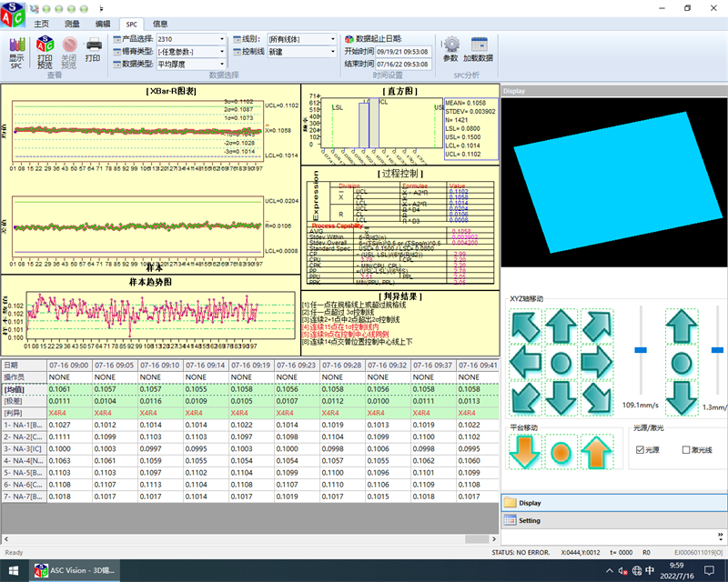728x582 pixels.
Task: Switch to the 测量 ribbon tab
Action: point(72,24)
